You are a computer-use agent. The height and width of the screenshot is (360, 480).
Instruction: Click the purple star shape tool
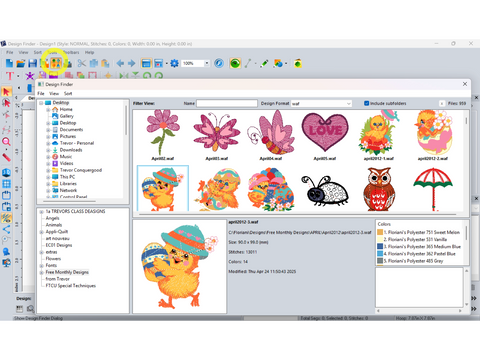coord(30,76)
